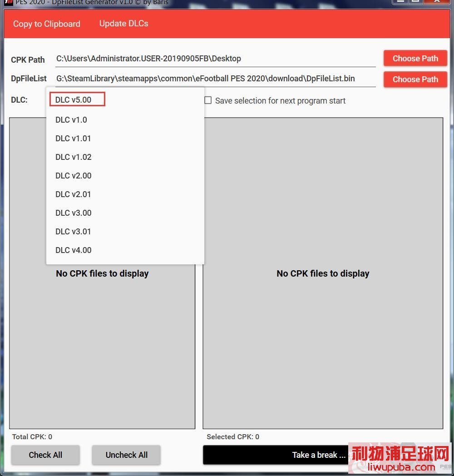The width and height of the screenshot is (454, 476).
Task: Select DLC v3.01 option
Action: click(125, 232)
